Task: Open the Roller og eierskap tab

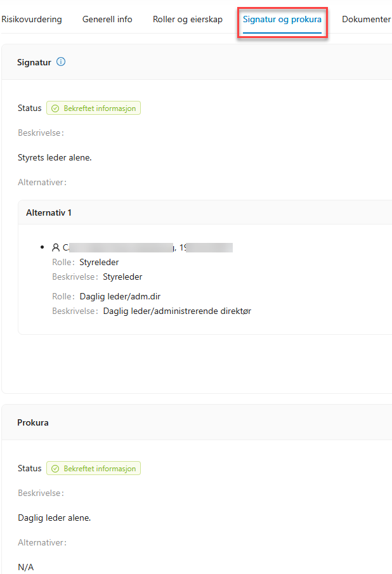Action: click(187, 20)
